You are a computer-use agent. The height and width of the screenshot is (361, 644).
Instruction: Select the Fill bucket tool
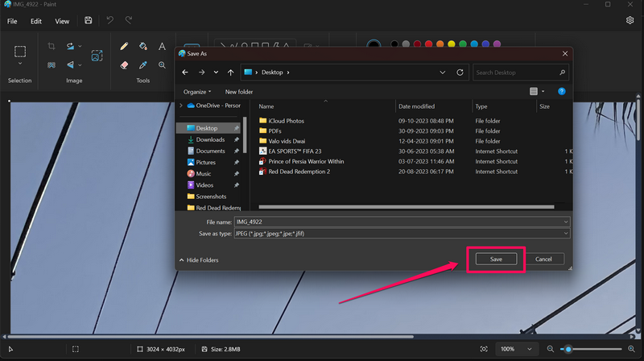143,47
